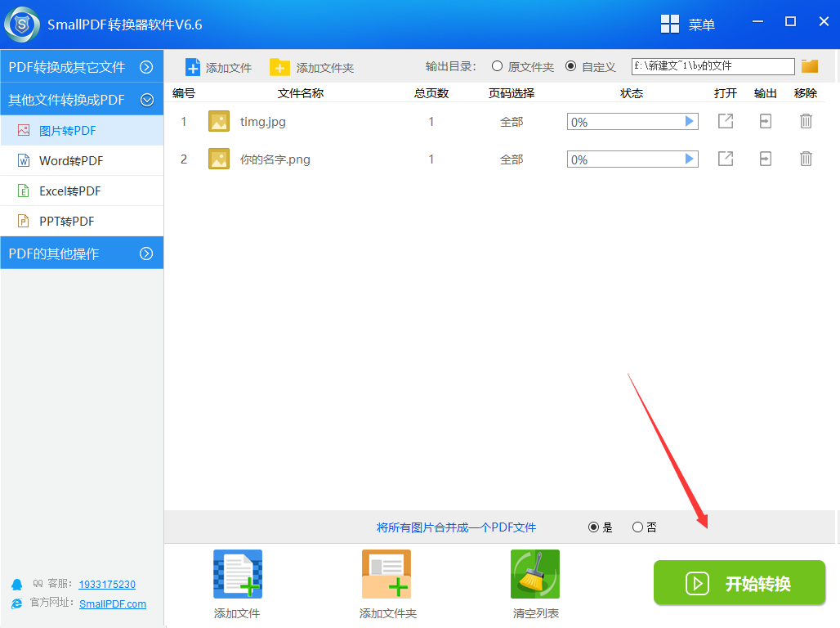Click the large add file icon at bottom
The width and height of the screenshot is (840, 628).
(x=237, y=574)
